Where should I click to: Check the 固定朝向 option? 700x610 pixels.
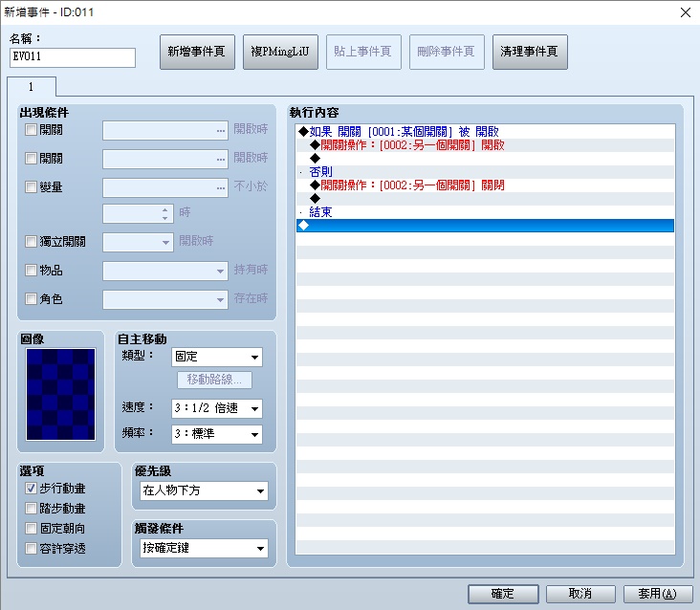tap(31, 529)
